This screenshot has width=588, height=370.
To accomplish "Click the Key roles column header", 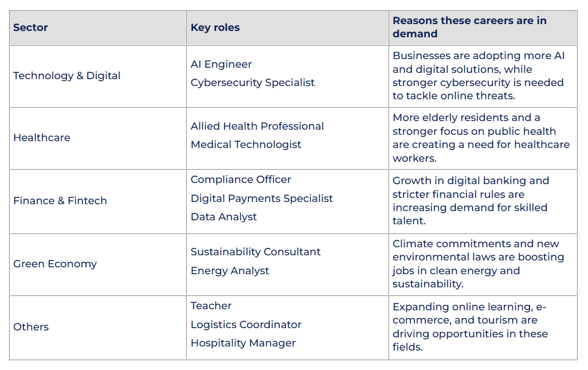I will [215, 28].
